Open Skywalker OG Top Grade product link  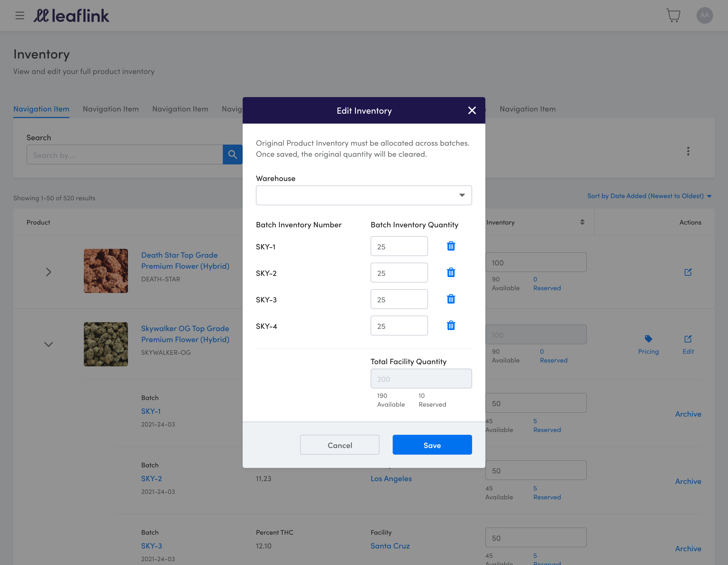[185, 334]
